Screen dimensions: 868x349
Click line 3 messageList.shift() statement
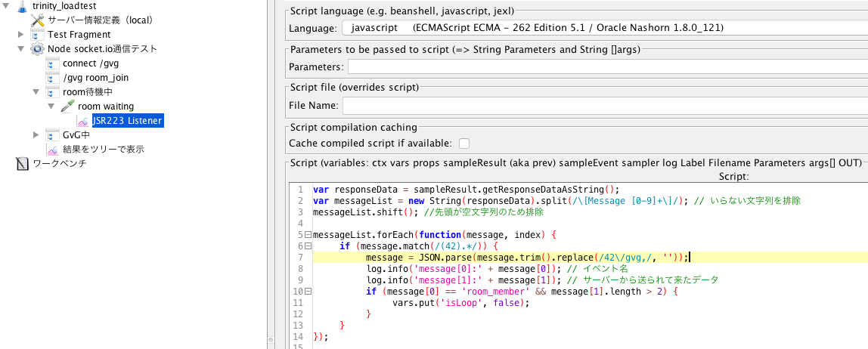coord(365,212)
